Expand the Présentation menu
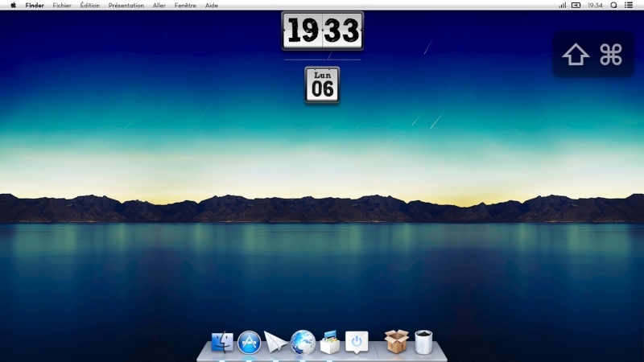Screen dimensions: 644x362 tap(126, 5)
